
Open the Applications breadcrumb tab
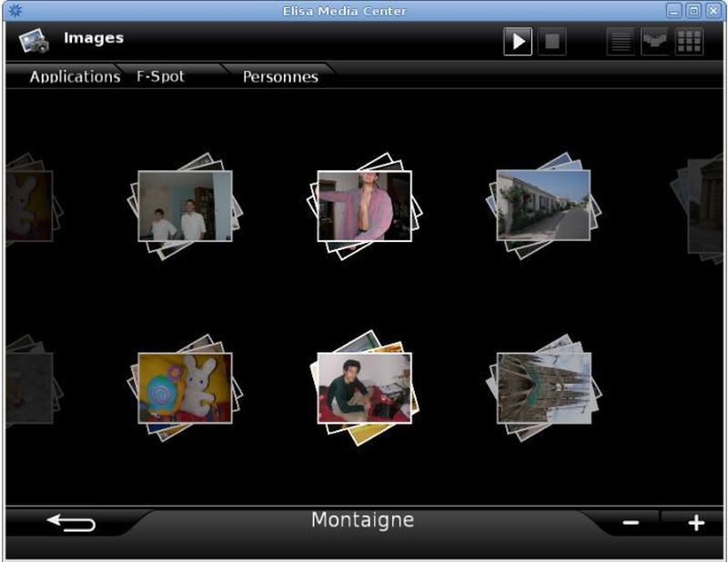[x=75, y=76]
